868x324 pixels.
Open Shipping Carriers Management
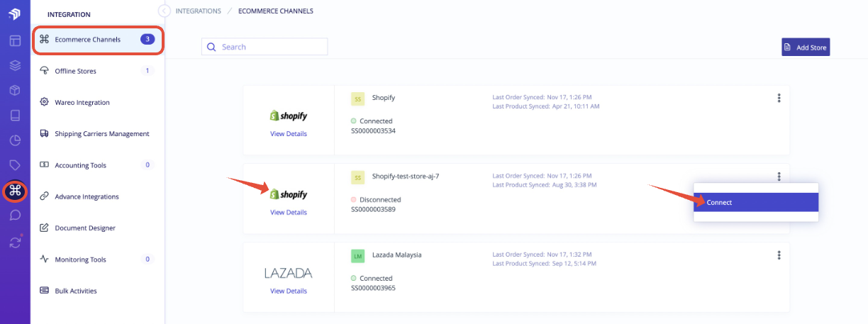coord(98,134)
